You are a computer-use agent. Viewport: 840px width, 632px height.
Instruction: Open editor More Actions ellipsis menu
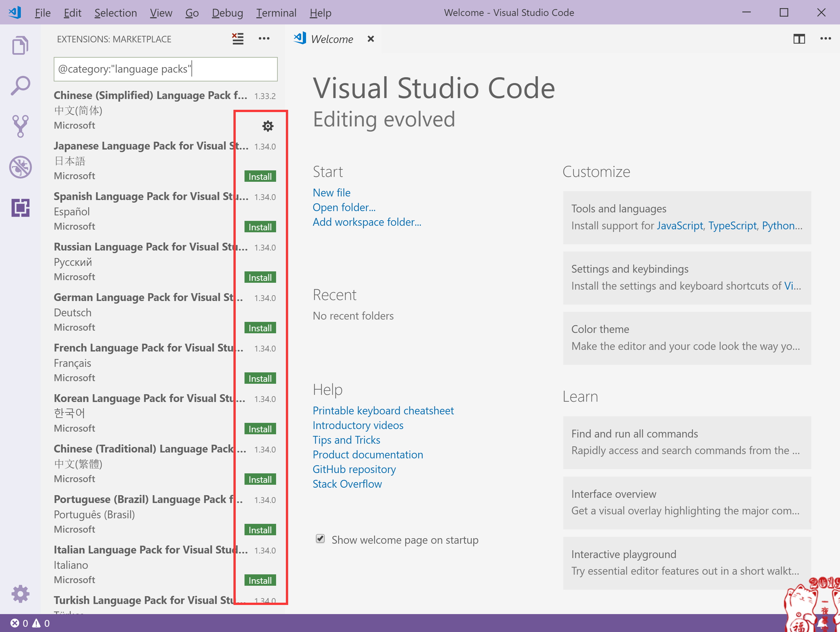pyautogui.click(x=825, y=39)
